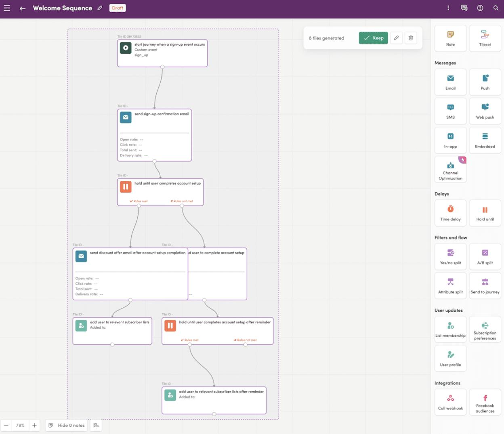Select the Time delay tile
Image resolution: width=504 pixels, height=434 pixels.
[450, 213]
